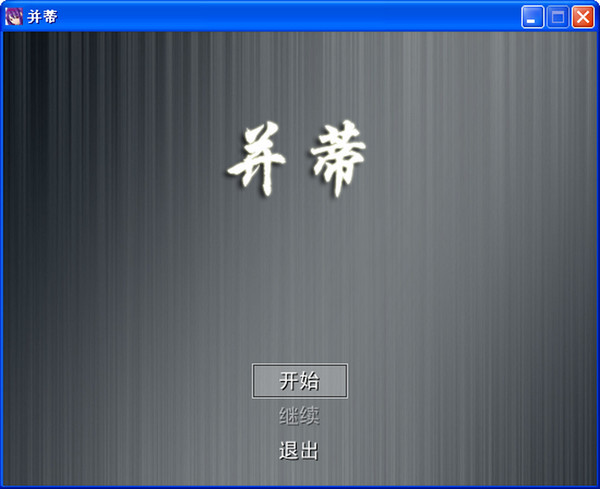
Task: Close the 并蒂 game window
Action: [x=583, y=17]
